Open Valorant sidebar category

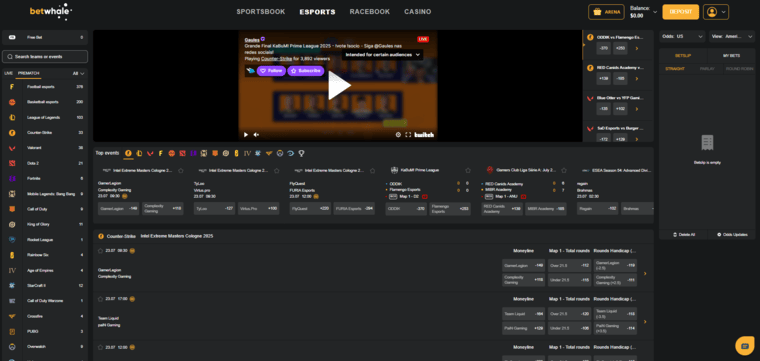45,148
